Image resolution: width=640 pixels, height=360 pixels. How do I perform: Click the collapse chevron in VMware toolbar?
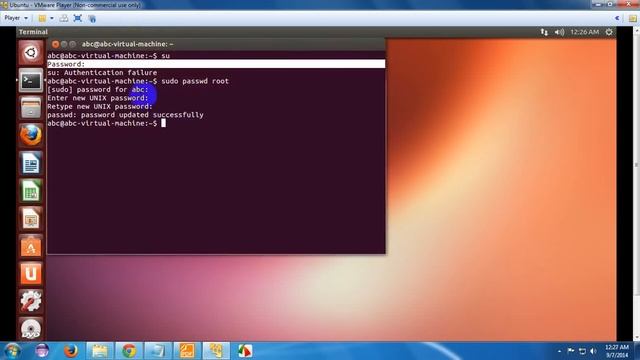coord(617,18)
